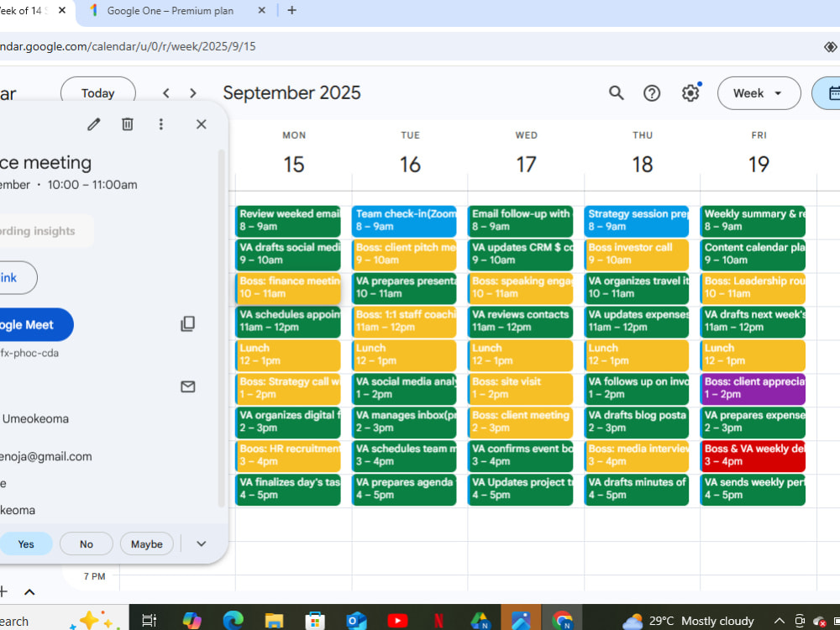Open Outlook from the taskbar
840x630 pixels.
tap(356, 621)
